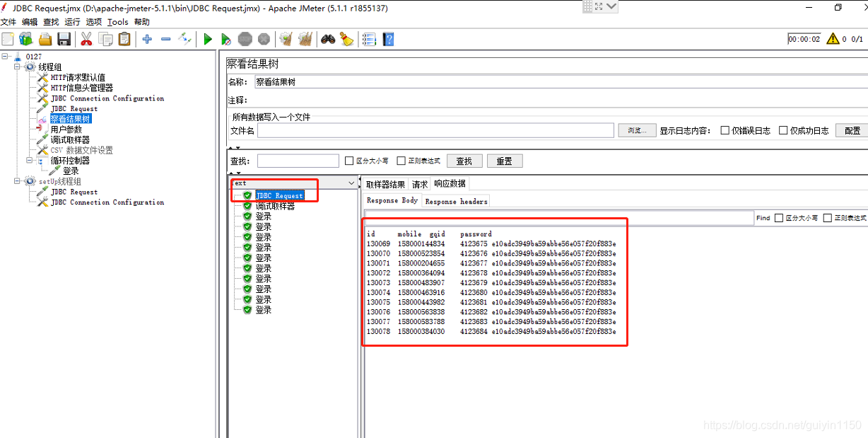Open the 帮助 menu
Viewport: 868px width, 438px height.
(141, 22)
